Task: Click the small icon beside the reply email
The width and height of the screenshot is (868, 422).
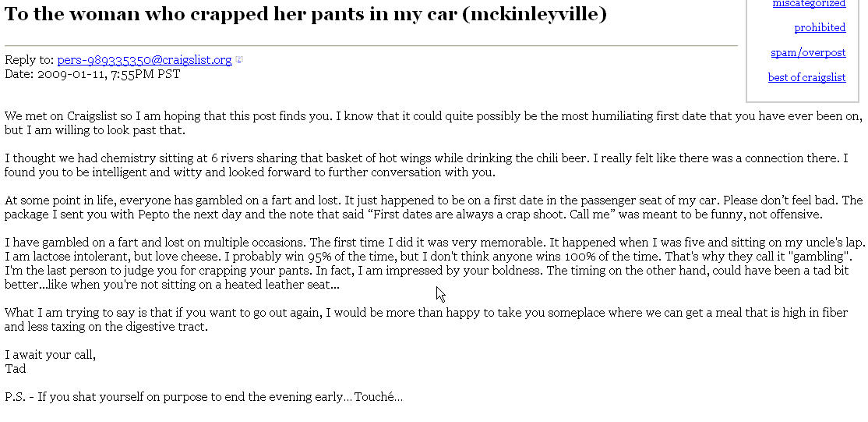Action: [239, 59]
